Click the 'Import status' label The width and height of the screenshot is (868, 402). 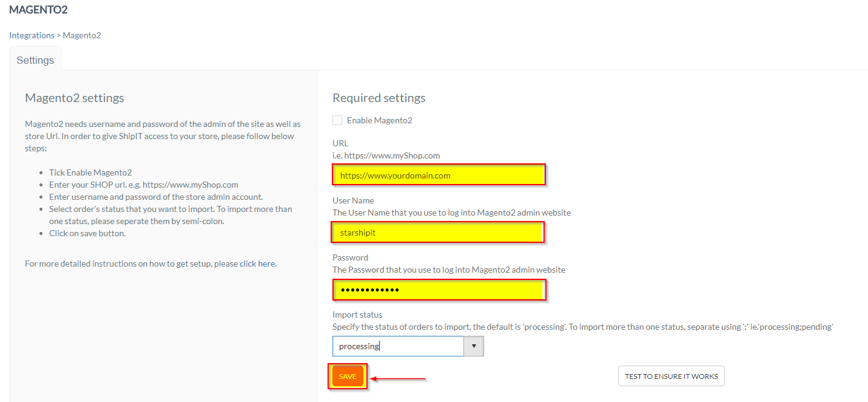pos(357,315)
